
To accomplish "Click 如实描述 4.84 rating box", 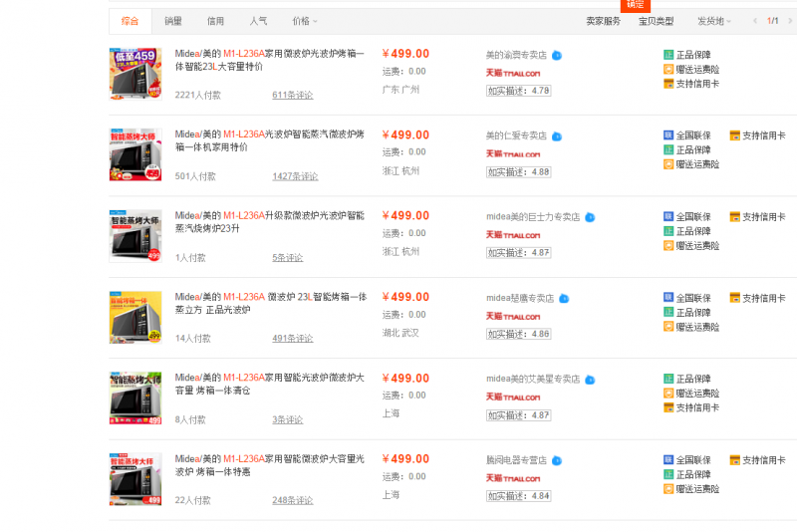I will 518,496.
